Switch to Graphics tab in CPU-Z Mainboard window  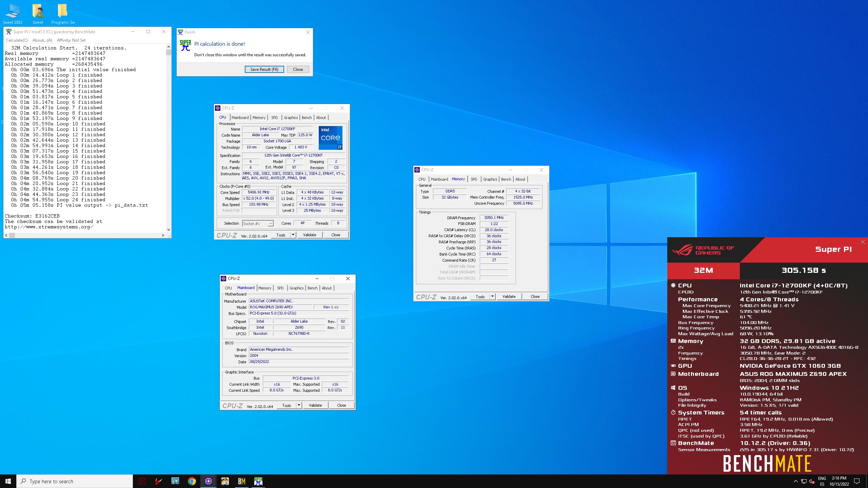pos(297,288)
